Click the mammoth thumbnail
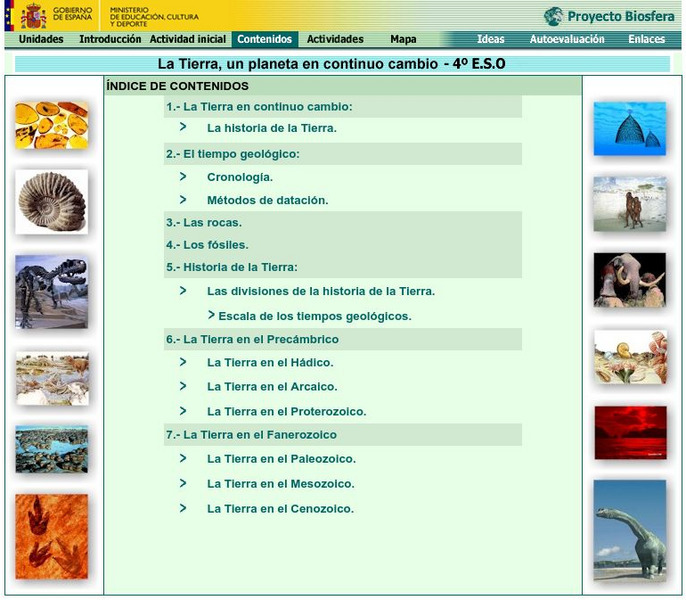Viewport: 686px width, 600px height. 630,280
